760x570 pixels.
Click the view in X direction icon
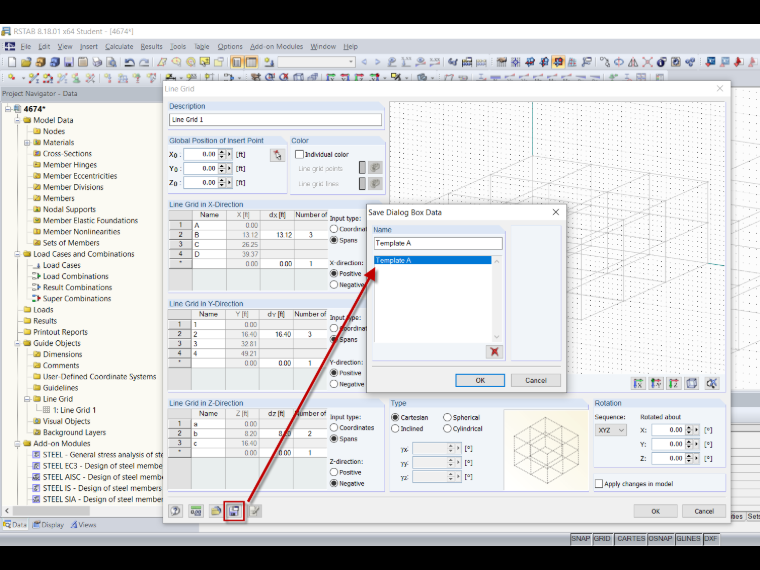[x=638, y=383]
